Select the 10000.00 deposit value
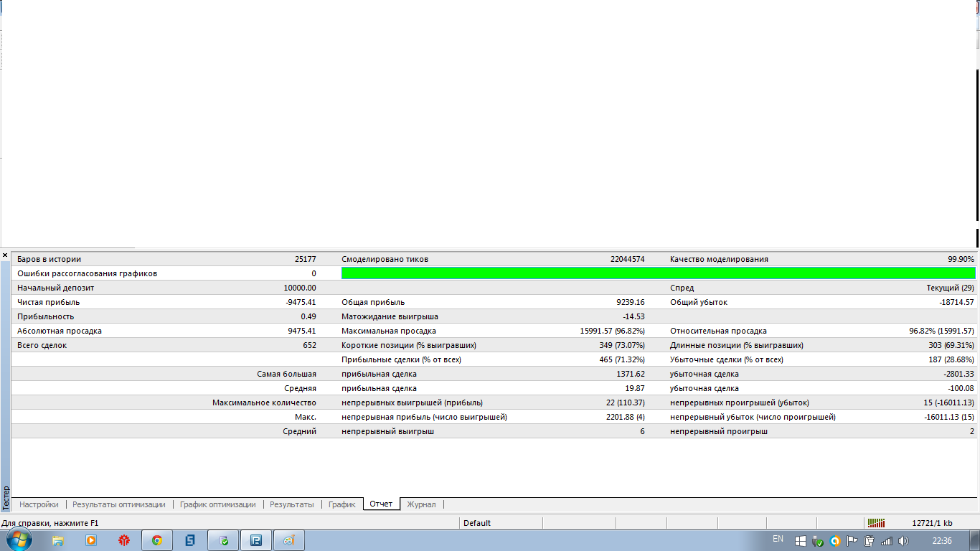 [300, 288]
